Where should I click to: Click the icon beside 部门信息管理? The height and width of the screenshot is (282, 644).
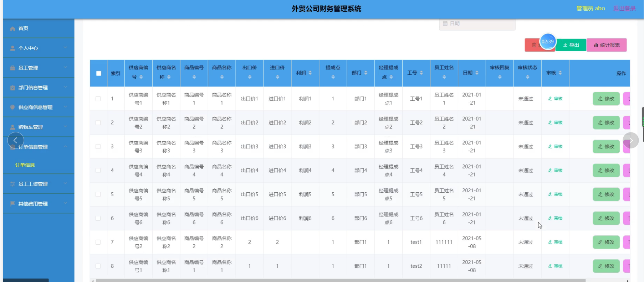12,88
